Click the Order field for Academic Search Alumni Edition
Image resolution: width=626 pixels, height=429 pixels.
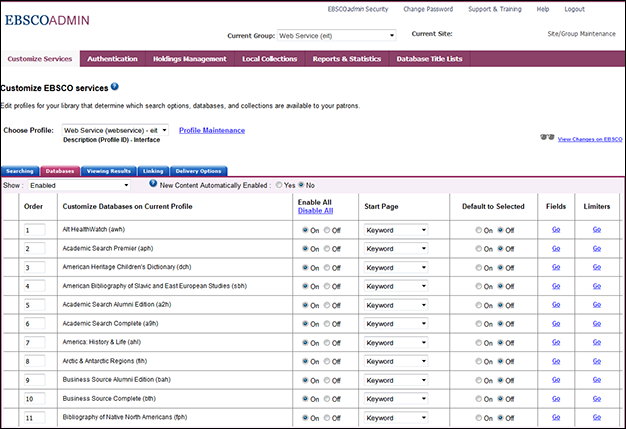pyautogui.click(x=34, y=305)
